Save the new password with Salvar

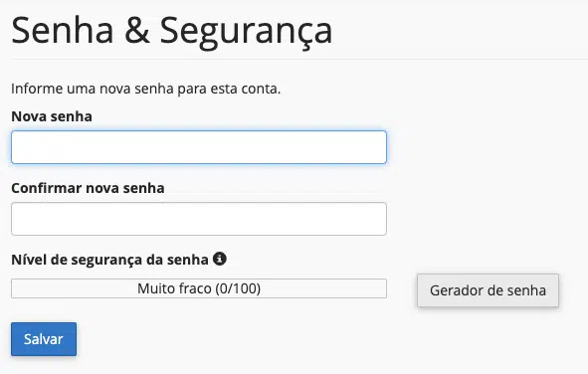coord(44,339)
